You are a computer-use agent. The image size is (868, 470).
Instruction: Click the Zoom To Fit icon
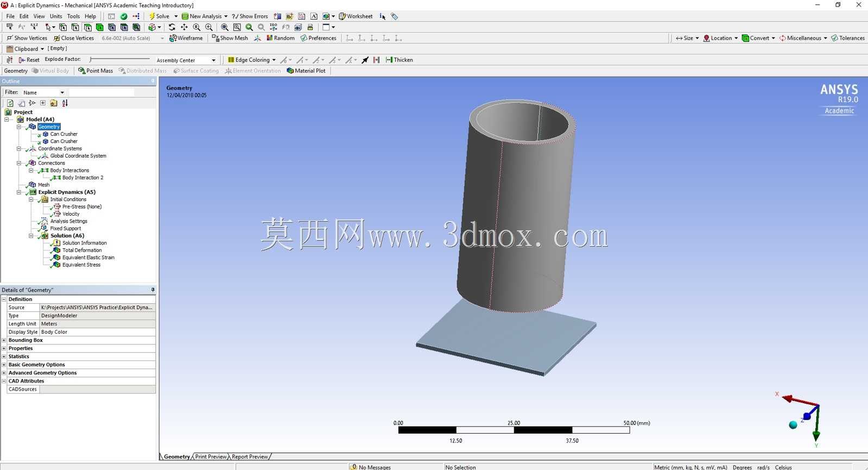pos(224,27)
